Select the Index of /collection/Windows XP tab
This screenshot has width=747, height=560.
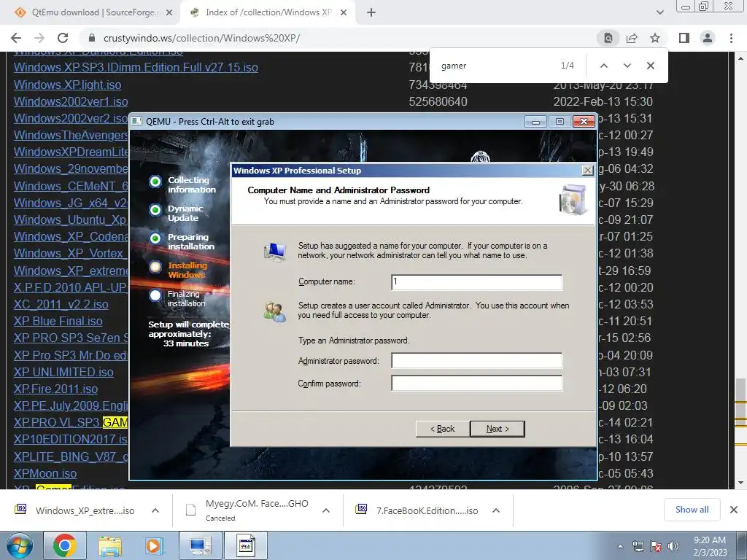[268, 12]
